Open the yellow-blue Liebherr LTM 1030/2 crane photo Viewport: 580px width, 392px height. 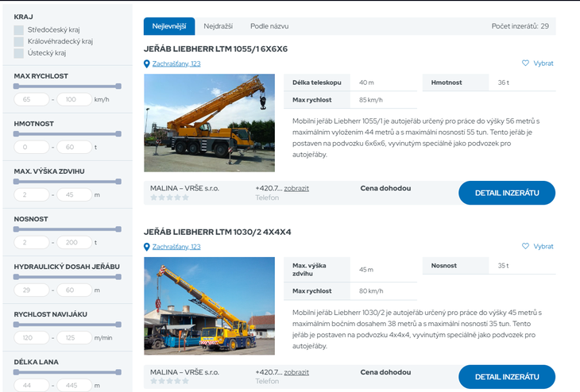click(210, 306)
